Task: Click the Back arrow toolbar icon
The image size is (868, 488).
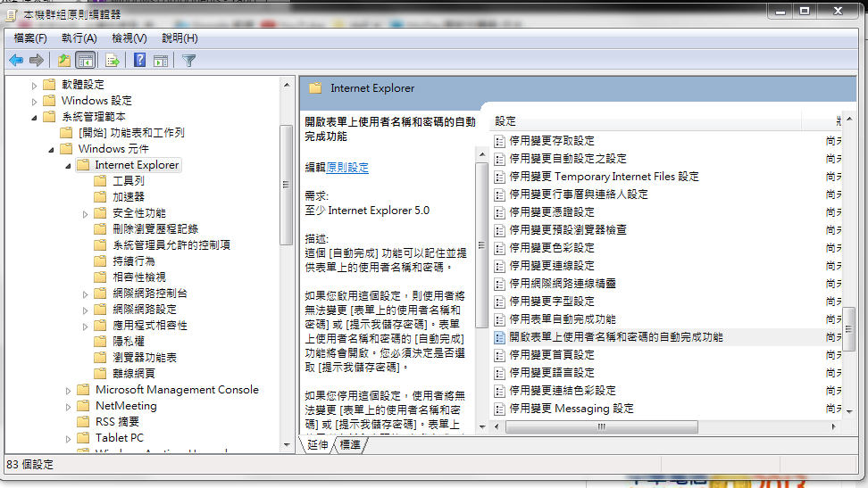Action: pyautogui.click(x=16, y=61)
